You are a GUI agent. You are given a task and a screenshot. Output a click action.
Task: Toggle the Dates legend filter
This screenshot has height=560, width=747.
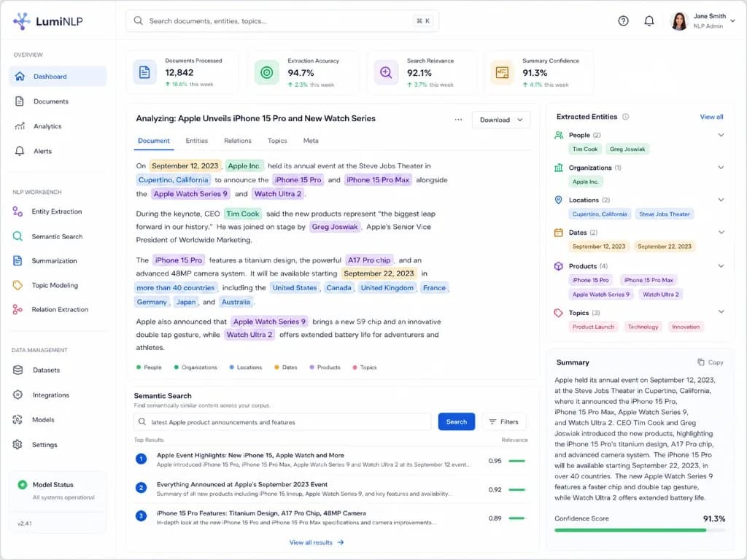coord(285,367)
